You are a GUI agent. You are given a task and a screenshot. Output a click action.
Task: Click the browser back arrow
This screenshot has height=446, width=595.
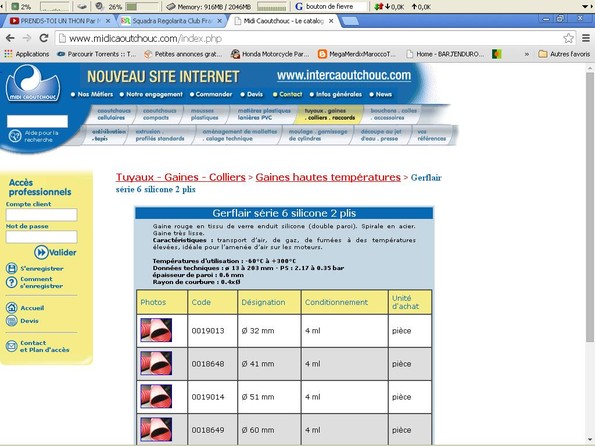(x=10, y=38)
